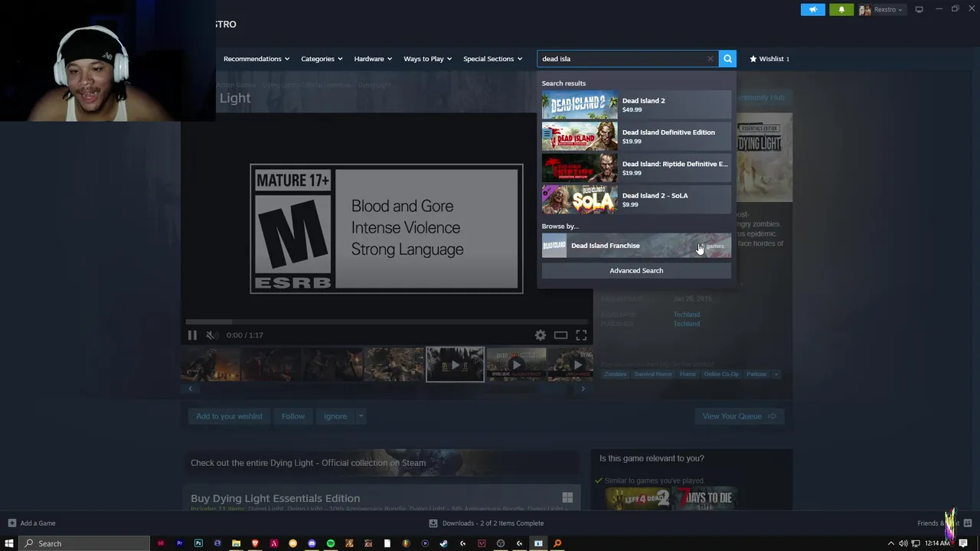
Task: Open the Windows Start menu
Action: pyautogui.click(x=9, y=543)
